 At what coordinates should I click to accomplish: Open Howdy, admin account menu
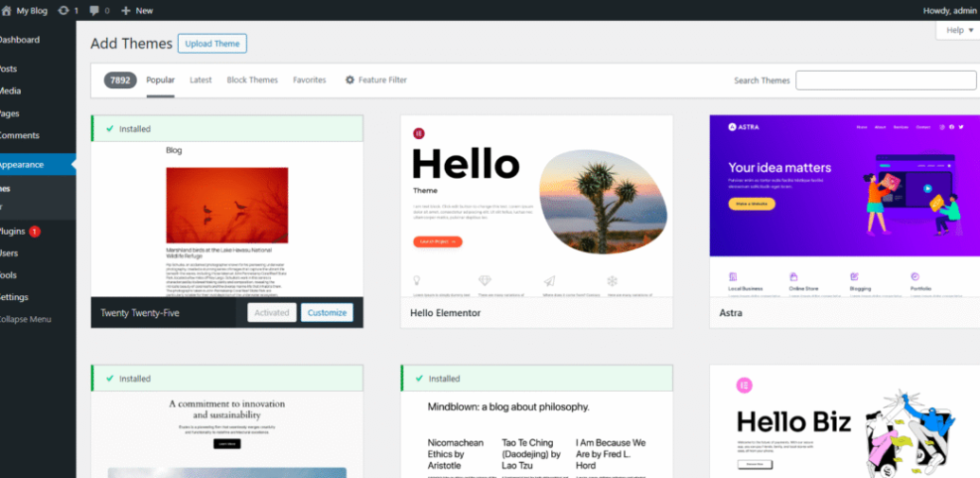pyautogui.click(x=949, y=11)
